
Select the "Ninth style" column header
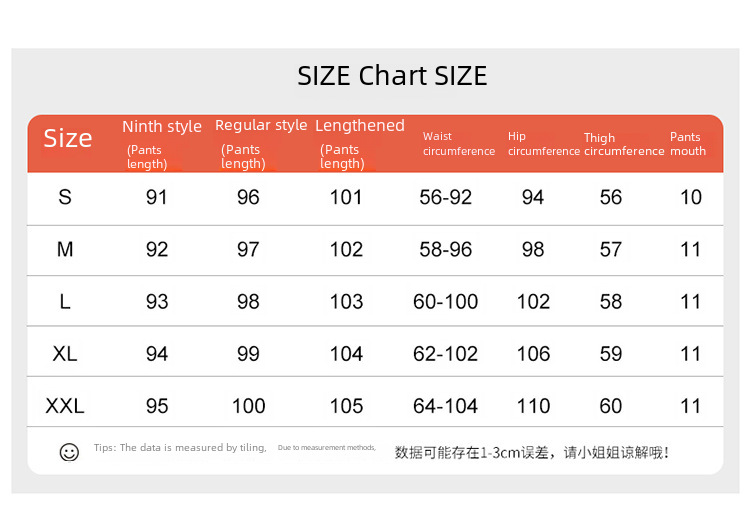click(161, 127)
